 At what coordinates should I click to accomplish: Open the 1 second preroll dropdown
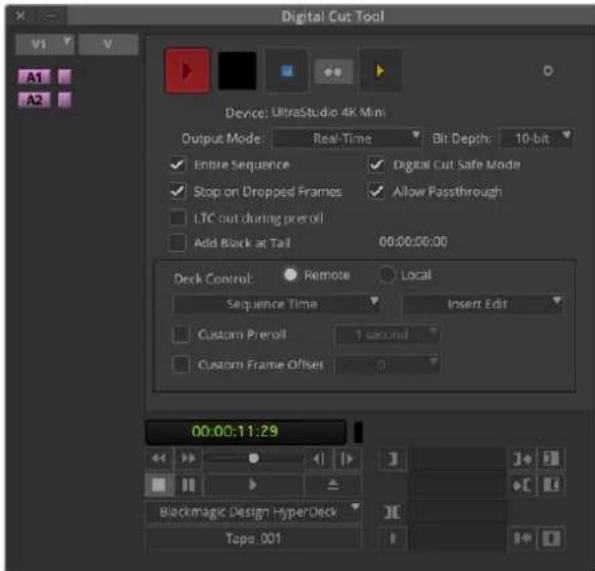pos(387,335)
